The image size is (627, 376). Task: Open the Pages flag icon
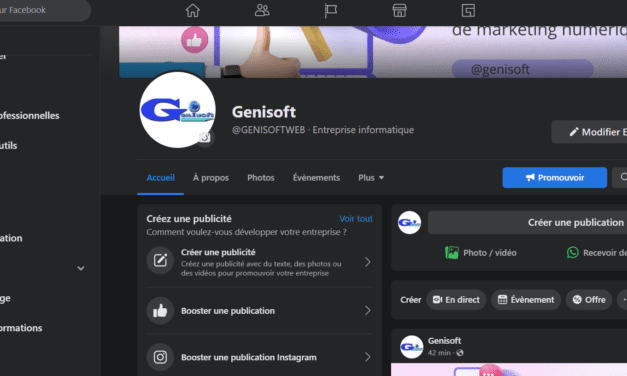[x=331, y=10]
